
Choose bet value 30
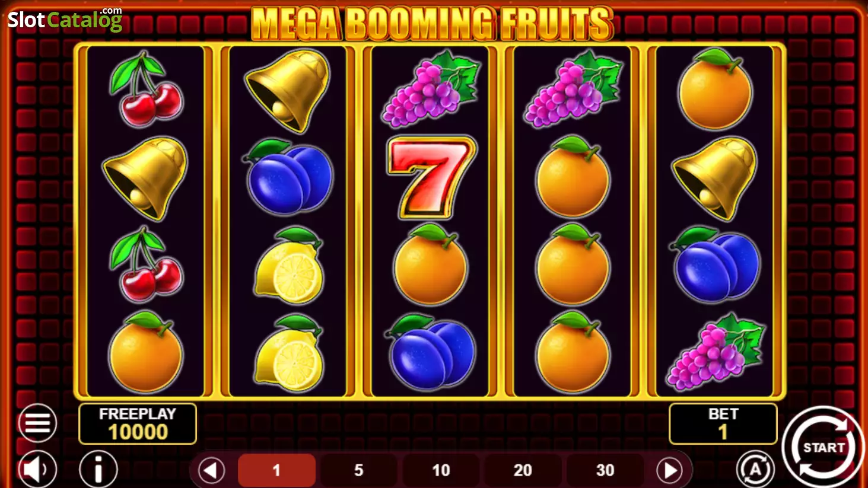(605, 470)
